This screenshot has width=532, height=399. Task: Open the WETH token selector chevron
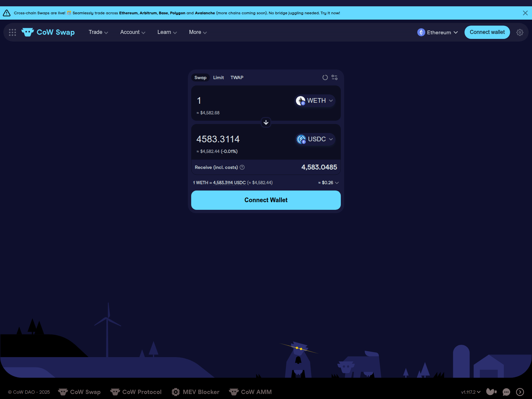click(331, 101)
